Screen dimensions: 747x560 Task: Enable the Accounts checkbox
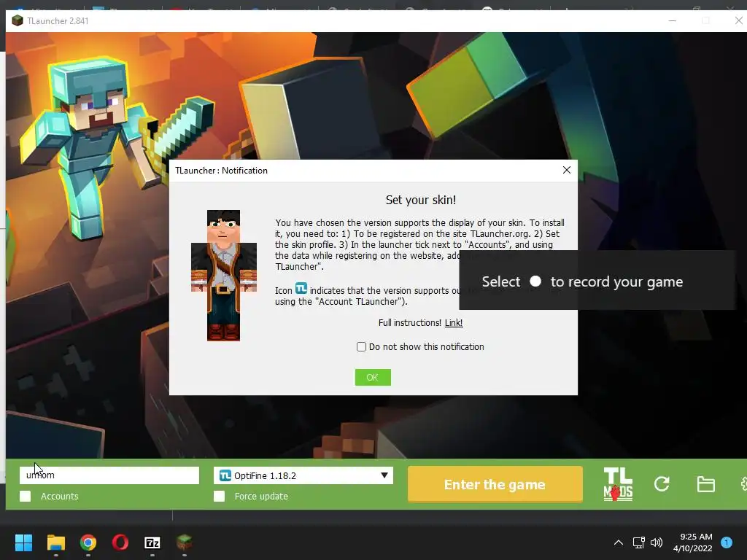26,496
